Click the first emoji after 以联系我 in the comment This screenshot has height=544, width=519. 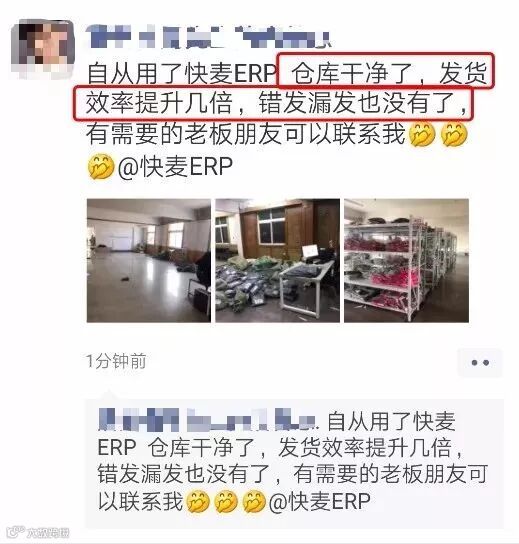tap(198, 502)
